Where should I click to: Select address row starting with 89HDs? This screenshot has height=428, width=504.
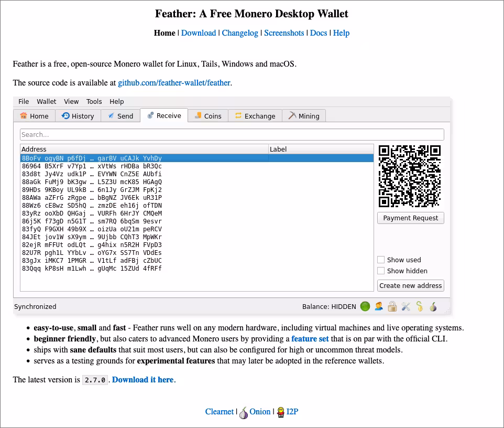point(196,189)
